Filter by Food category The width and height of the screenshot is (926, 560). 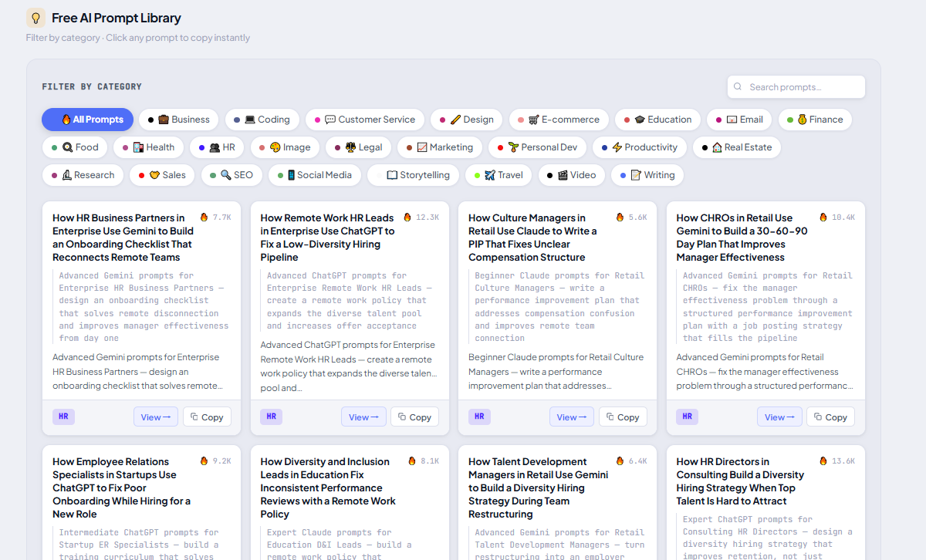point(75,147)
